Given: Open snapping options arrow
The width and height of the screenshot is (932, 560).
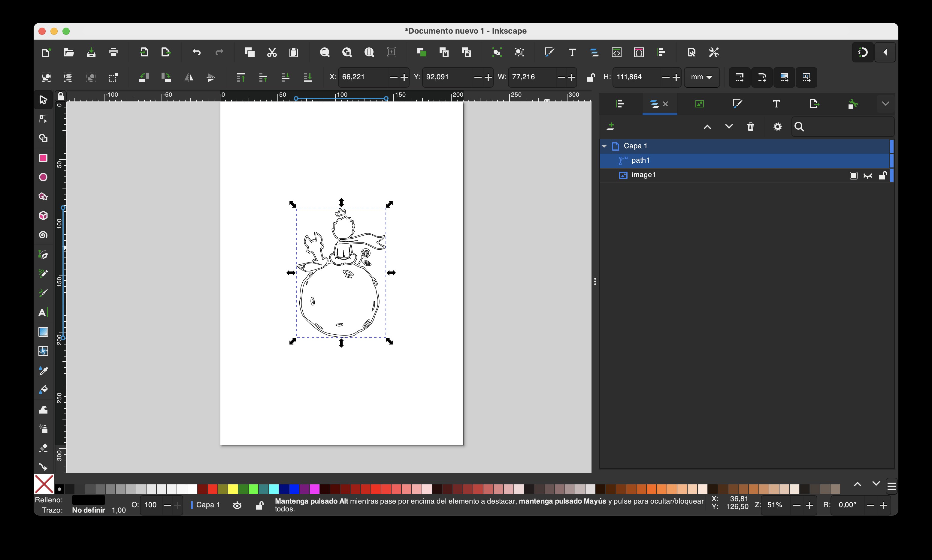Looking at the screenshot, I should tap(885, 52).
